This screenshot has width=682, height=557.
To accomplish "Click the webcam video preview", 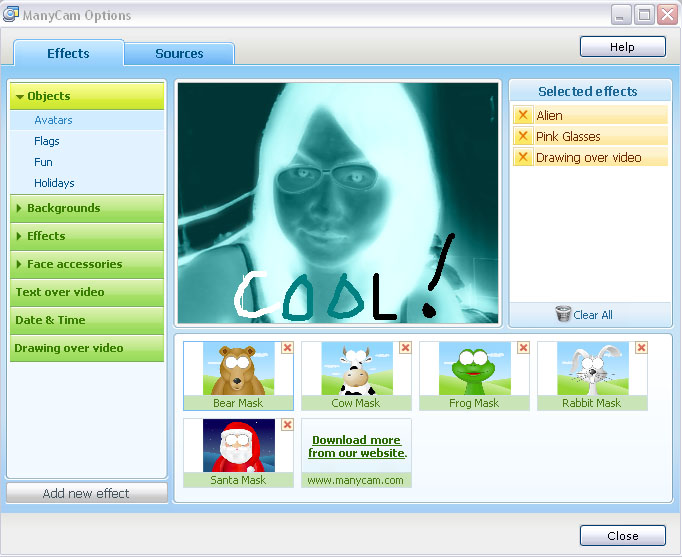I will (x=338, y=203).
